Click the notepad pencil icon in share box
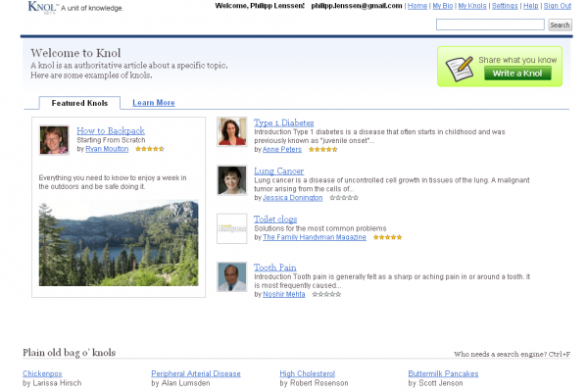The width and height of the screenshot is (588, 392). click(x=460, y=68)
